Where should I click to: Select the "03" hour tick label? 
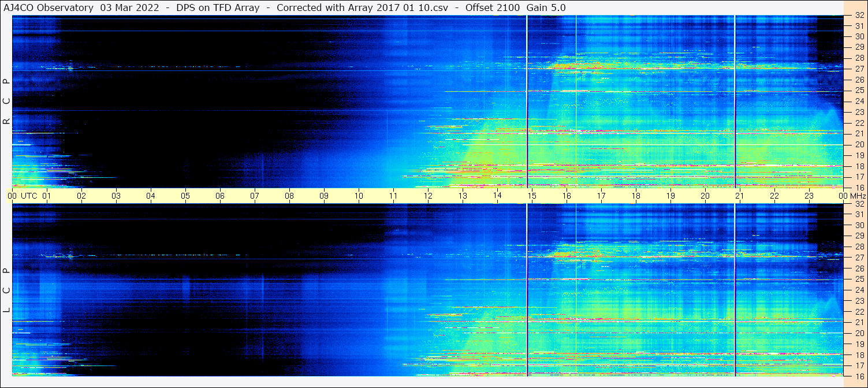pyautogui.click(x=116, y=196)
